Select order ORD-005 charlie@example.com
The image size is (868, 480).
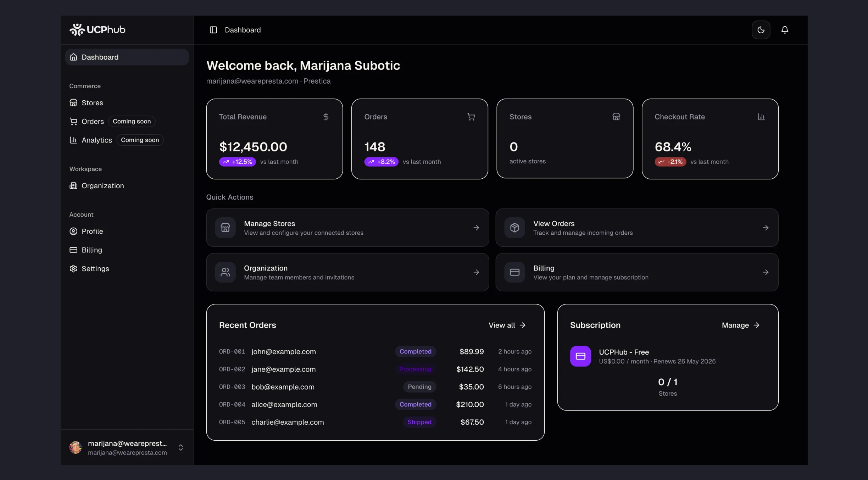click(x=375, y=422)
